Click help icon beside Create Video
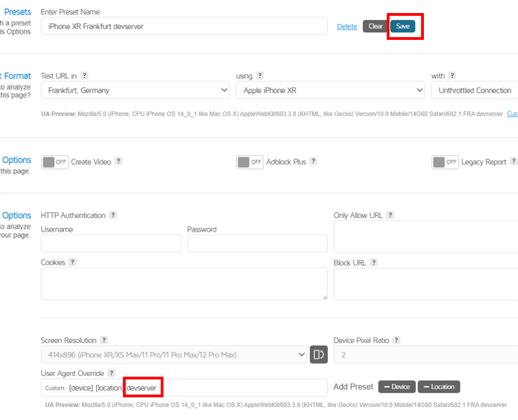The height and width of the screenshot is (420, 518). tap(118, 162)
